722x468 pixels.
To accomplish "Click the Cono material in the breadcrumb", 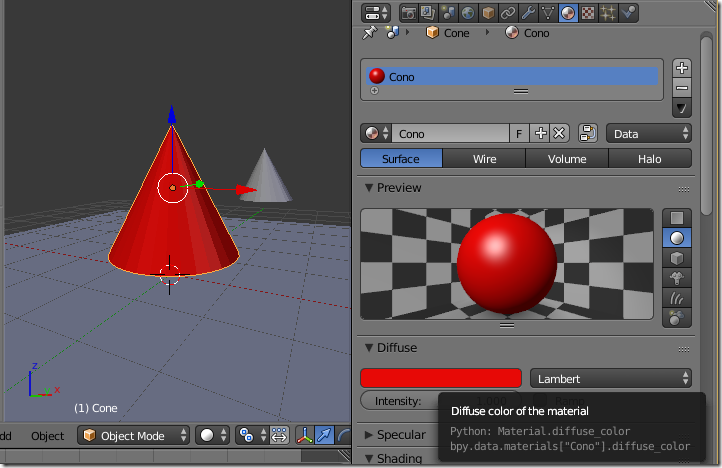I will (527, 33).
